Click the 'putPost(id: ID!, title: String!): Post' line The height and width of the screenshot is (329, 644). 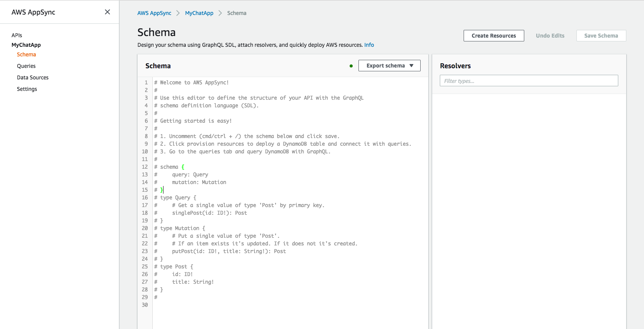pyautogui.click(x=229, y=251)
